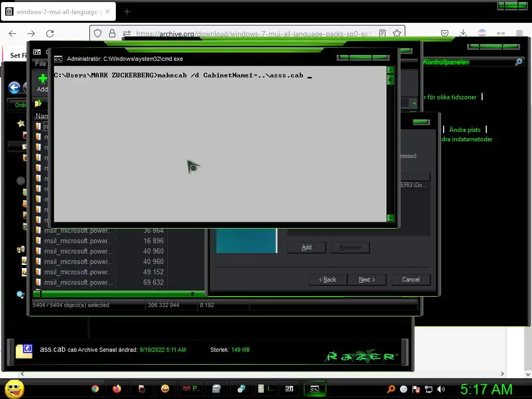Click the 7-Zip address dropdown arrow

click(x=414, y=103)
